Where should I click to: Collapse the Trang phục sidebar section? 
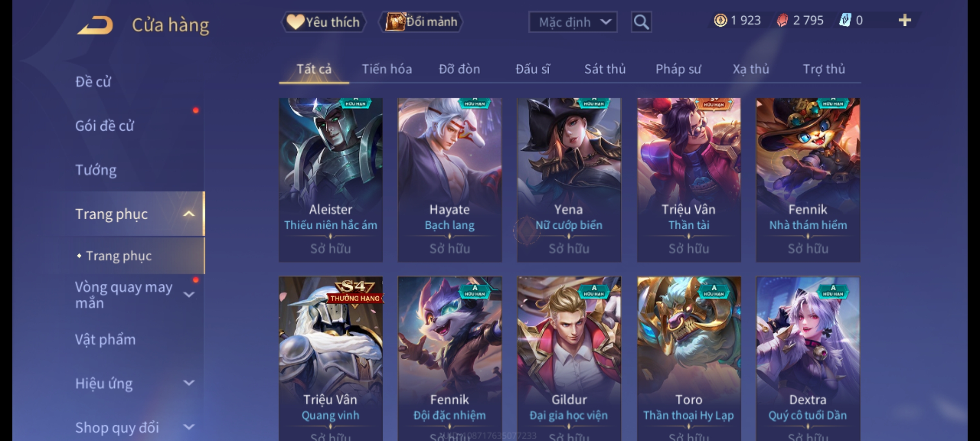click(189, 214)
